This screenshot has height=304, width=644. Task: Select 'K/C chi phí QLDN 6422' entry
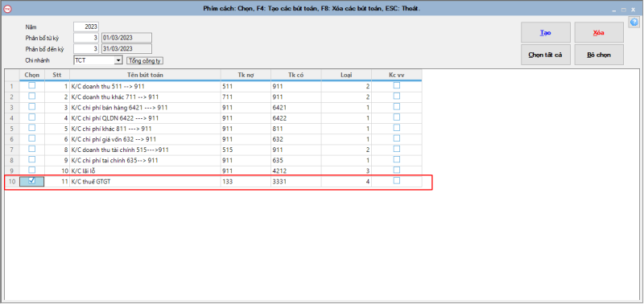[115, 118]
